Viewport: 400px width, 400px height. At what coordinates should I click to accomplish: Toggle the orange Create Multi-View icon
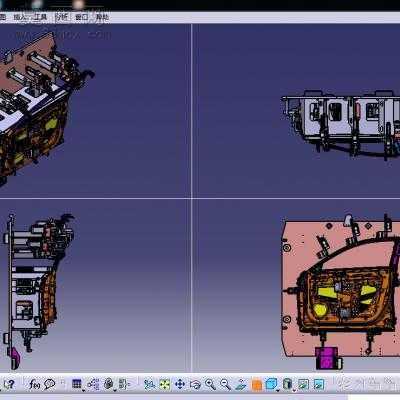(256, 385)
